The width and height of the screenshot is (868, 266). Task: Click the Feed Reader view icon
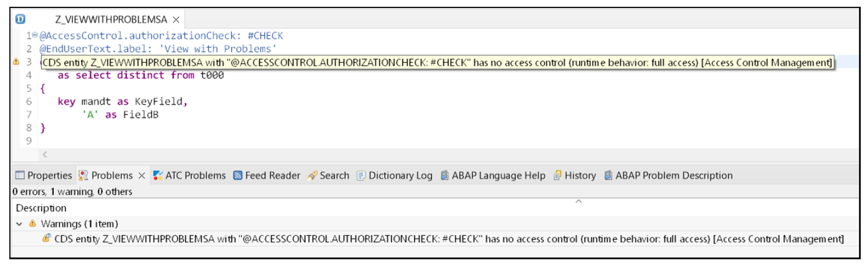(x=238, y=175)
